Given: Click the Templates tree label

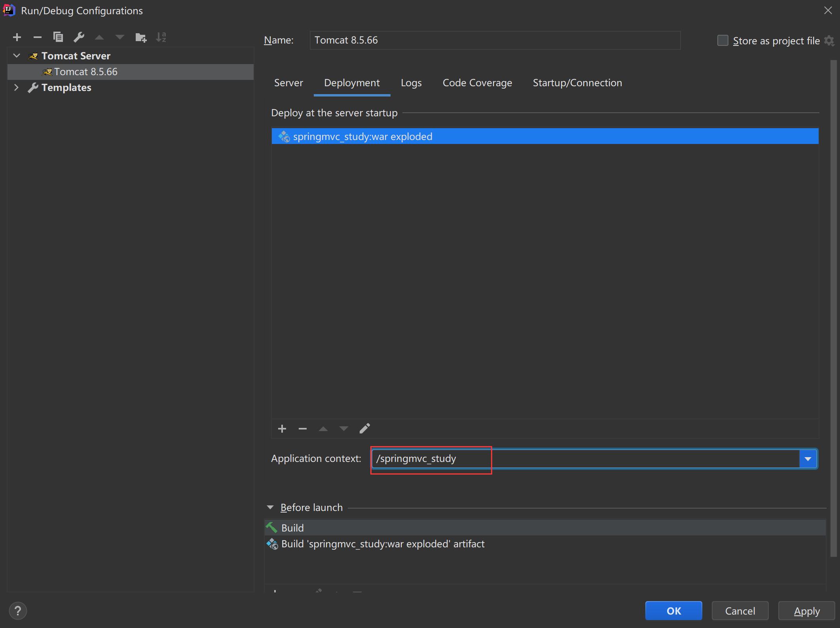Looking at the screenshot, I should (x=66, y=87).
